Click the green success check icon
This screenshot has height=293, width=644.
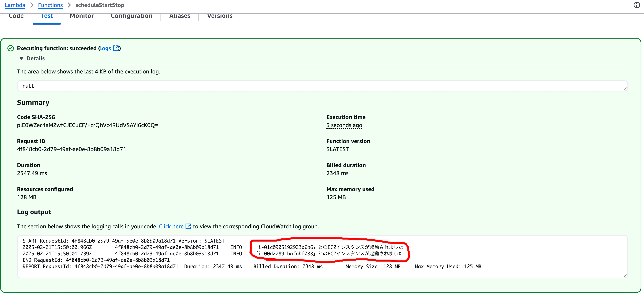[x=10, y=48]
